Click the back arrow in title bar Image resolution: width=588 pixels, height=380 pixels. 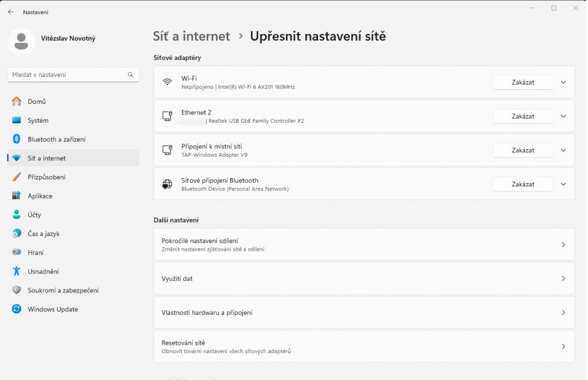[x=11, y=12]
